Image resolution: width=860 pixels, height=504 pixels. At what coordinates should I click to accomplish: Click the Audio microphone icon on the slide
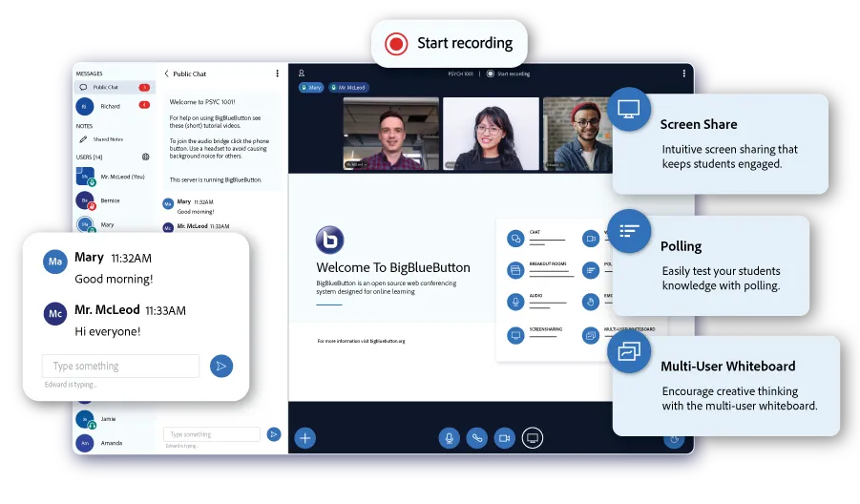click(515, 302)
